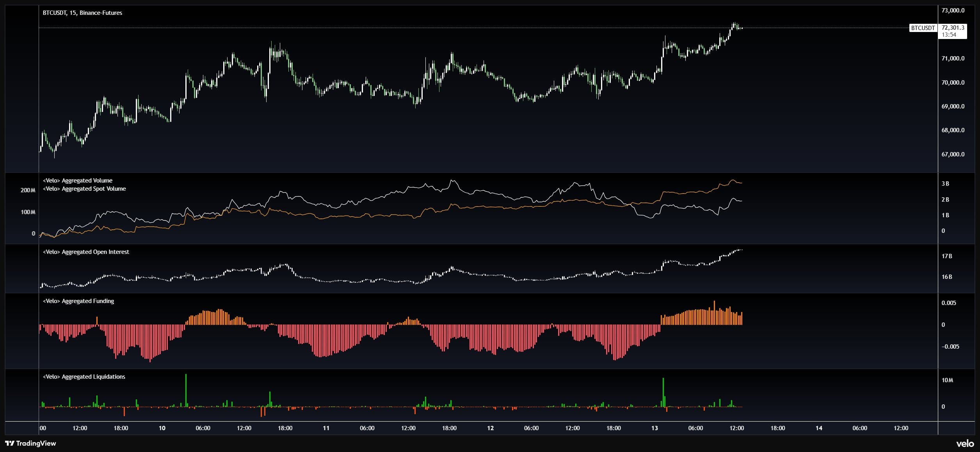The width and height of the screenshot is (980, 452).
Task: Click the tallest orange funding bar
Action: (714, 312)
